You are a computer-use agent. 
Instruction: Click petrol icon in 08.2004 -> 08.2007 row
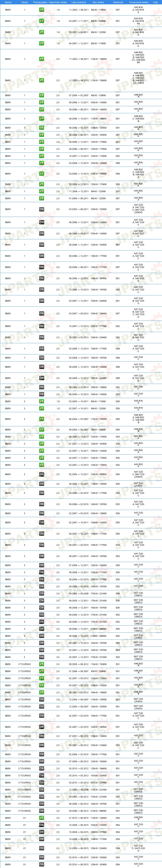click(x=41, y=430)
